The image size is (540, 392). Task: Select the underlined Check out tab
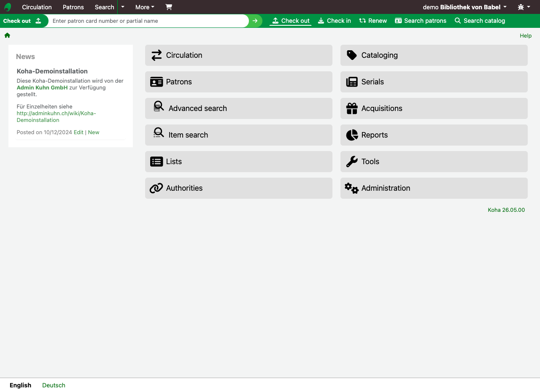click(x=291, y=21)
